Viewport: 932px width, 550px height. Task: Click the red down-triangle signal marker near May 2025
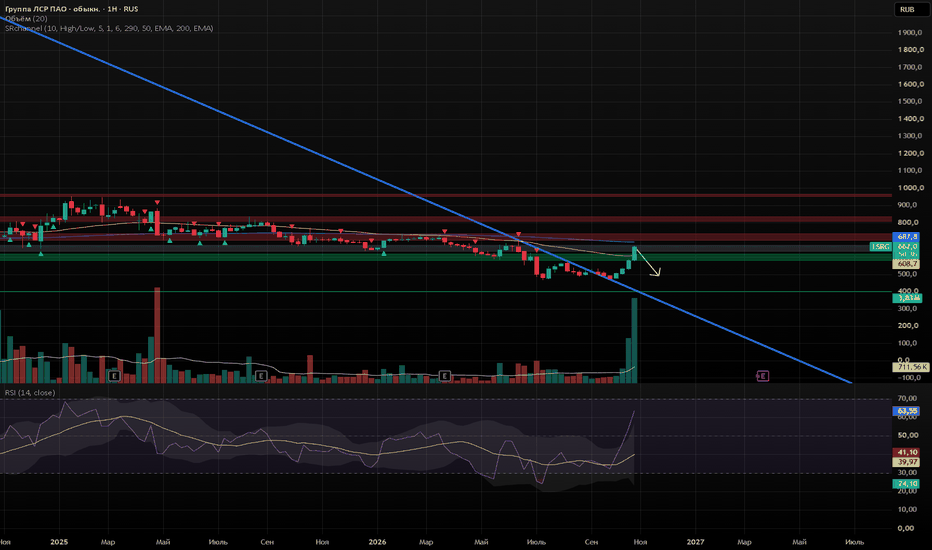point(158,203)
